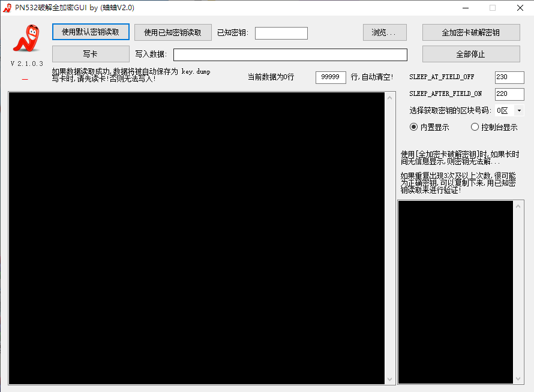Click main output scrollbar down arrow
Image resolution: width=534 pixels, height=392 pixels.
coord(389,379)
